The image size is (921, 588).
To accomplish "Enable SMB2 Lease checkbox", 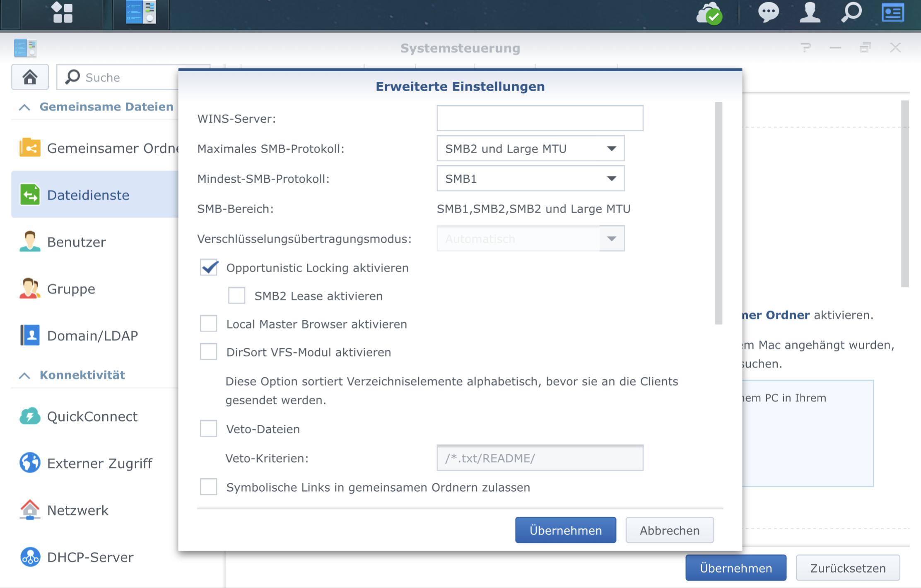I will [x=236, y=296].
